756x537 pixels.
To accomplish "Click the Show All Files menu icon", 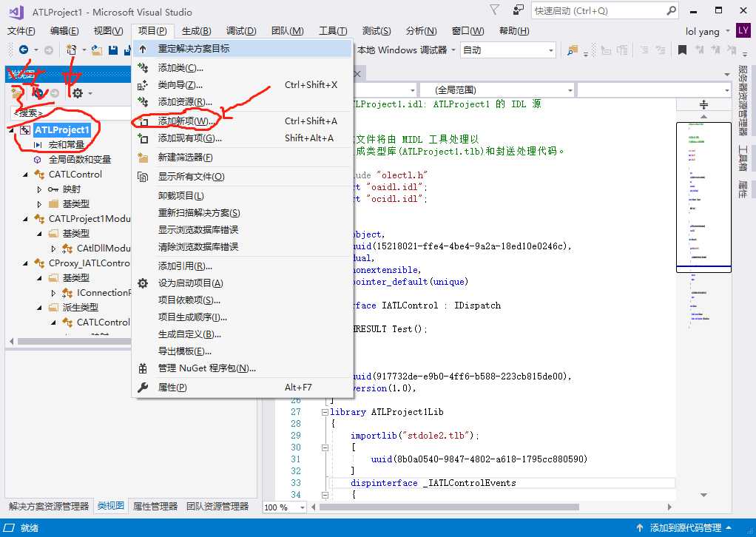I will [143, 177].
